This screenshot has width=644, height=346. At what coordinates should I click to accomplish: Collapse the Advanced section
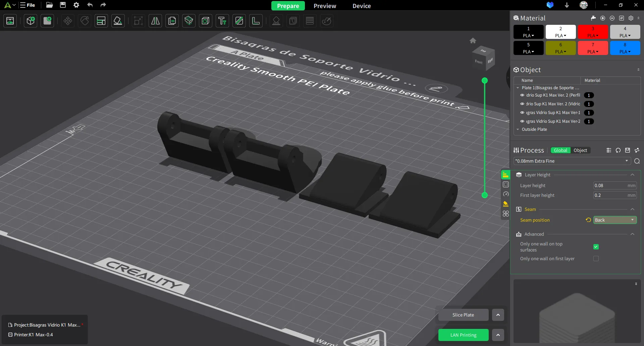[632, 234]
